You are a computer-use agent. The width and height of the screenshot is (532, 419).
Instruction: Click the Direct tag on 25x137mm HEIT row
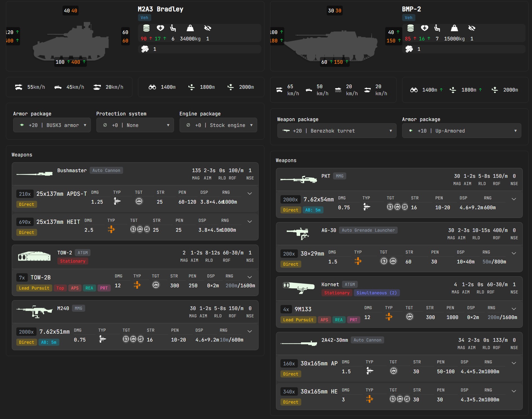click(x=27, y=232)
